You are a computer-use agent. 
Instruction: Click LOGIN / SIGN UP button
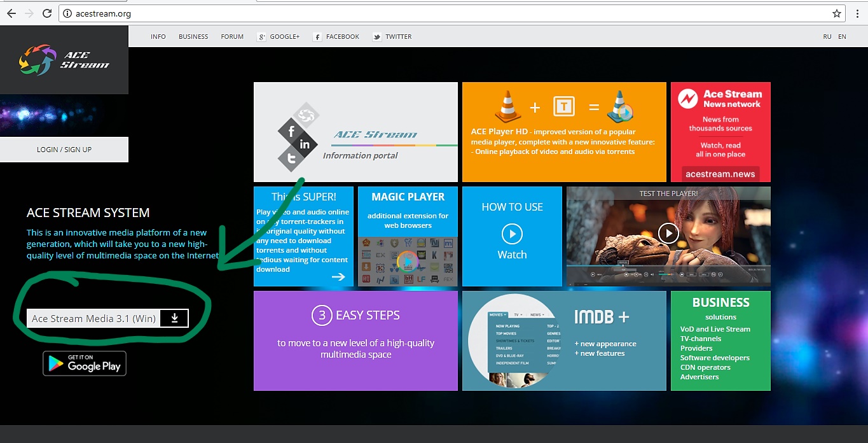64,150
